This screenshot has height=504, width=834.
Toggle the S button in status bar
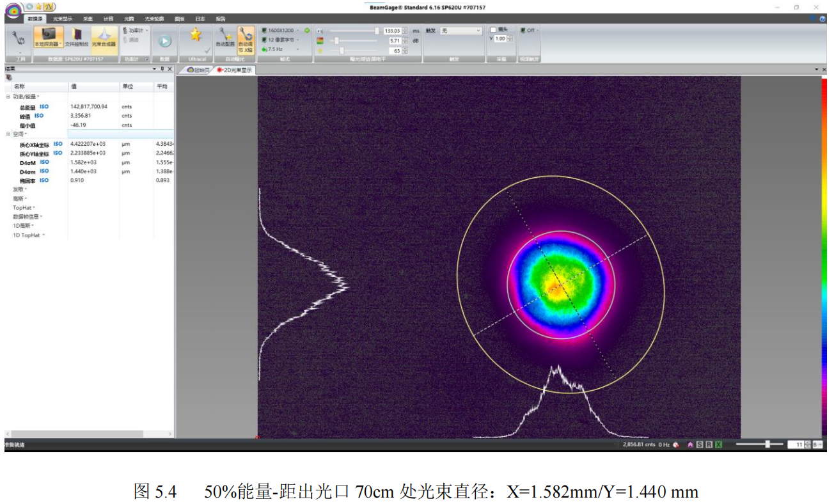click(x=700, y=445)
